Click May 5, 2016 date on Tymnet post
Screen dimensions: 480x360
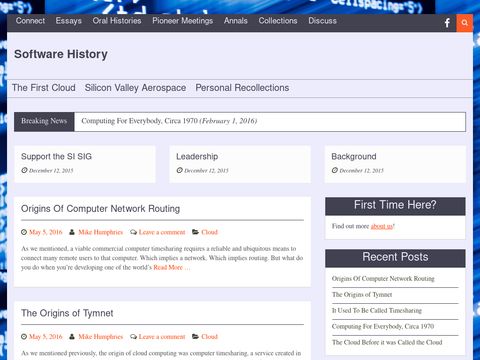[46, 337]
